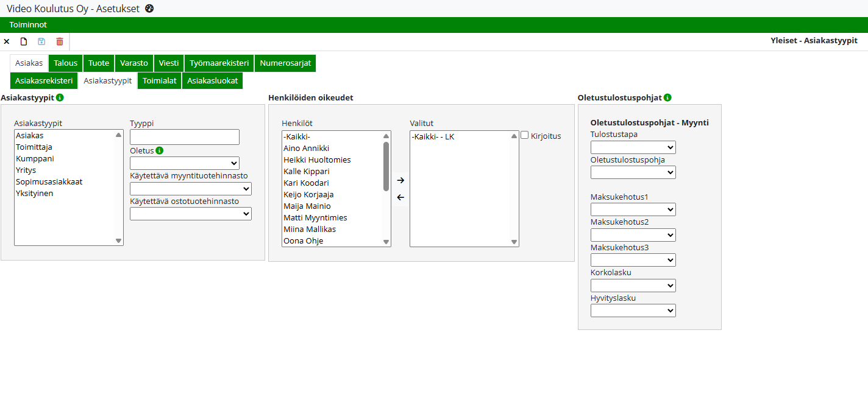Screen dimensions: 868x400
Task: Click the Tyyppi text input field
Action: pos(185,137)
